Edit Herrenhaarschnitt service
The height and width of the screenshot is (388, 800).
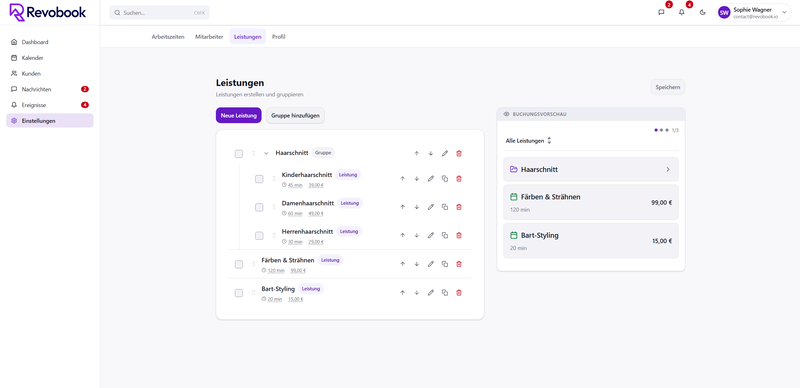(431, 235)
